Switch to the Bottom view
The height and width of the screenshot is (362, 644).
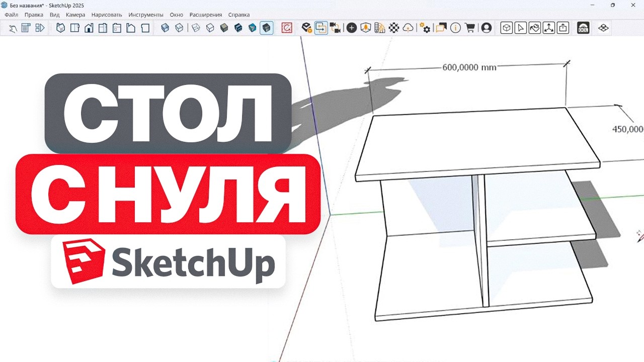(145, 28)
